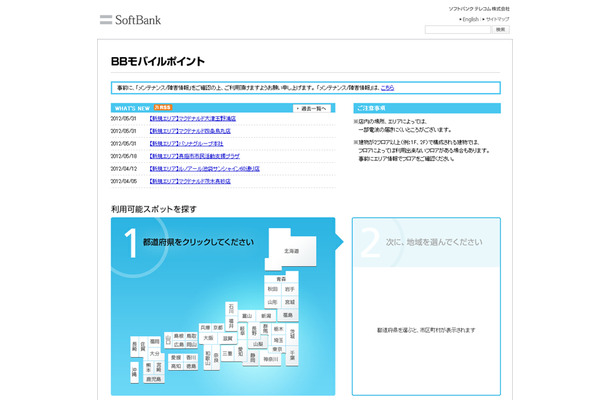Image resolution: width=610 pixels, height=400 pixels.
Task: Select 群馬 prefecture tile
Action: point(265,329)
